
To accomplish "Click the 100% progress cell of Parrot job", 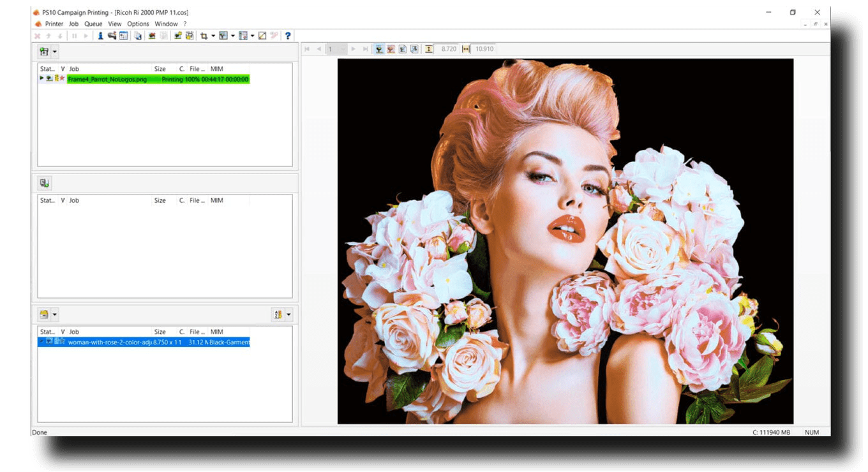I will [x=192, y=79].
